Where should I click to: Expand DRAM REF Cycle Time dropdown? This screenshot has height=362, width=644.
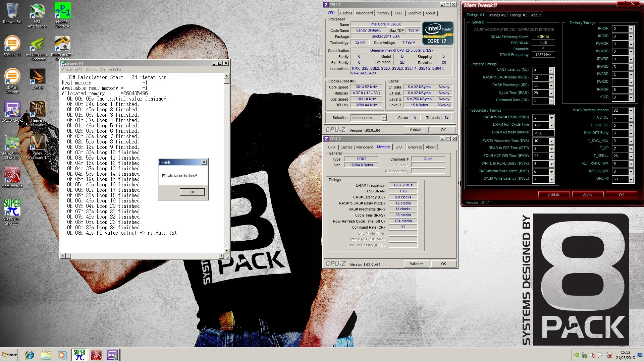[x=551, y=125]
